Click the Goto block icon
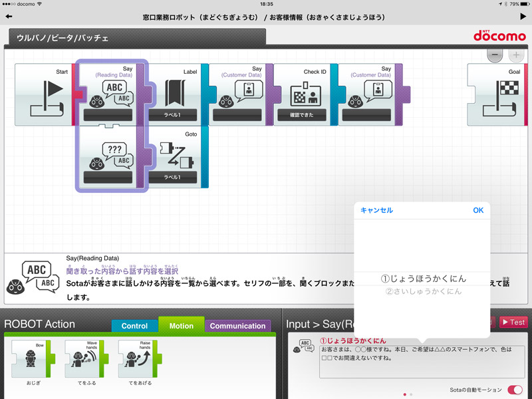Image resolution: width=532 pixels, height=399 pixels. [x=172, y=156]
